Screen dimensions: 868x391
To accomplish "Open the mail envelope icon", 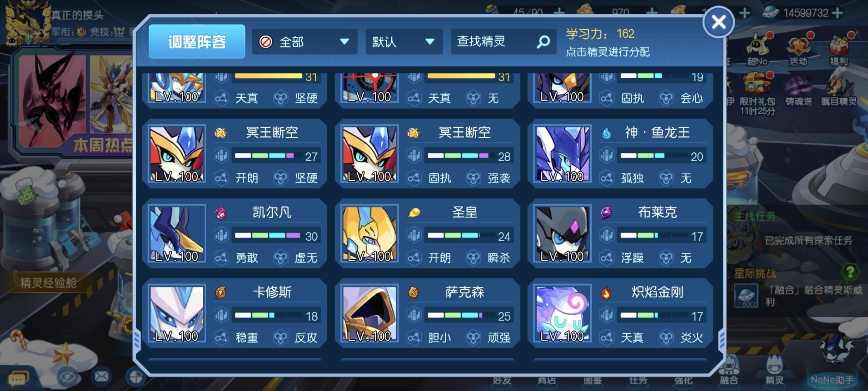I will [x=102, y=377].
